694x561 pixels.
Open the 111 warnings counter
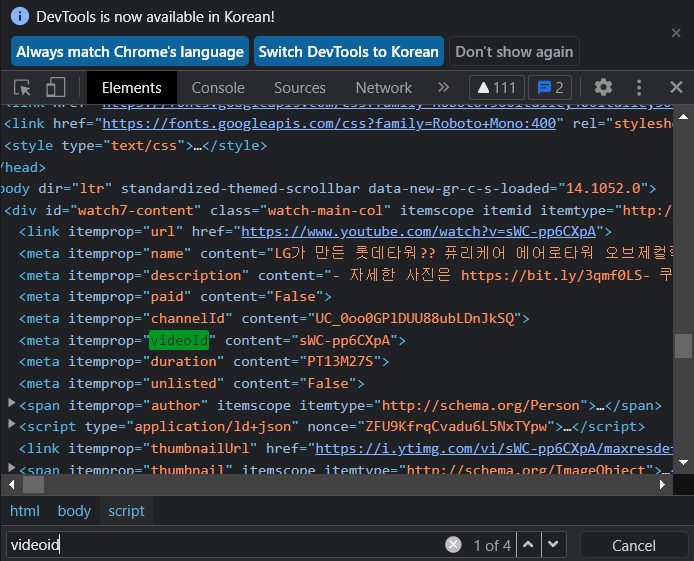(497, 88)
